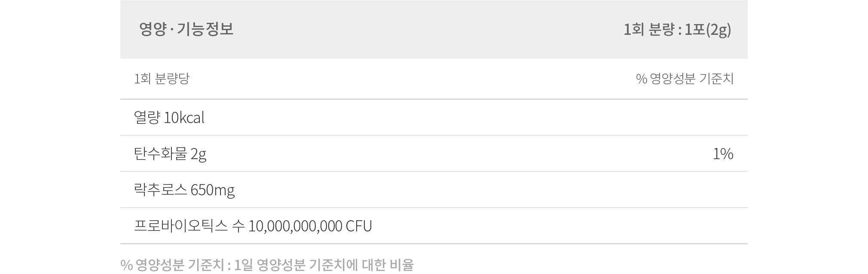Click the footnote about 1일 영양성분 기준치
Screen dimensions: 868x274
tap(267, 265)
